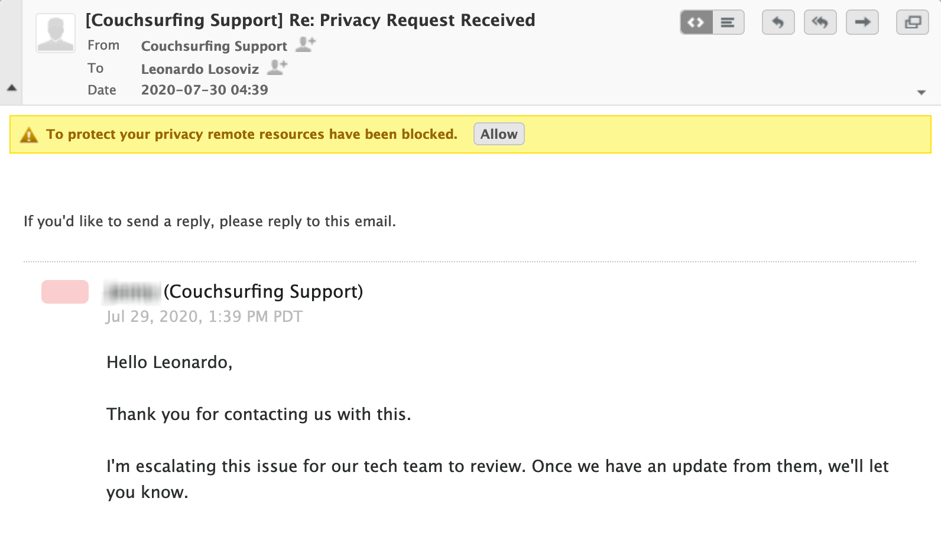Open message in new window
The height and width of the screenshot is (560, 941).
[x=913, y=22]
